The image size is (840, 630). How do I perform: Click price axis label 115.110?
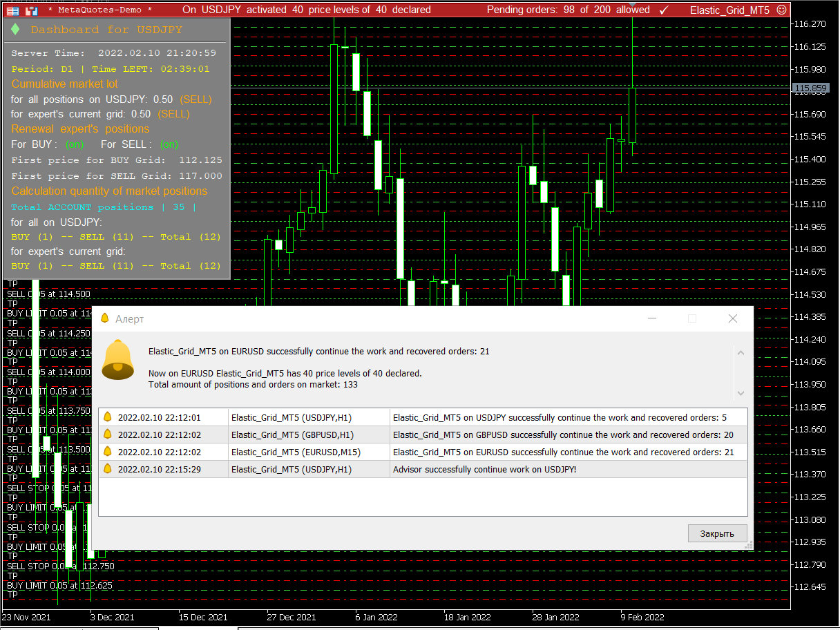coord(811,204)
